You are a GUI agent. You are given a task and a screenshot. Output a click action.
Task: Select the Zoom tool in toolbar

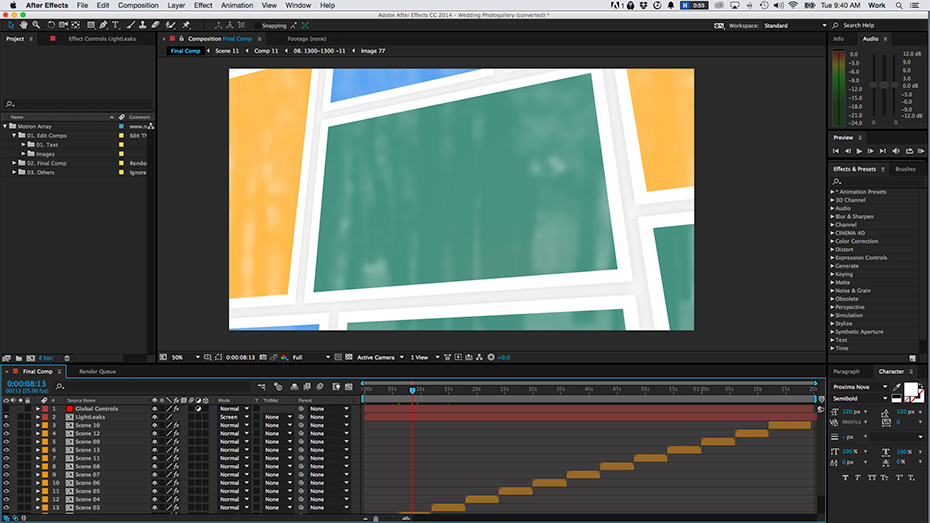click(x=36, y=25)
